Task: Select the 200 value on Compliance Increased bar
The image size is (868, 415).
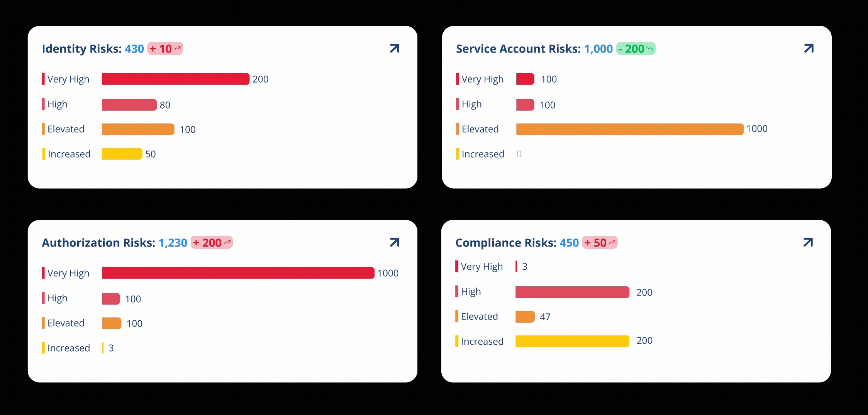Action: point(644,340)
